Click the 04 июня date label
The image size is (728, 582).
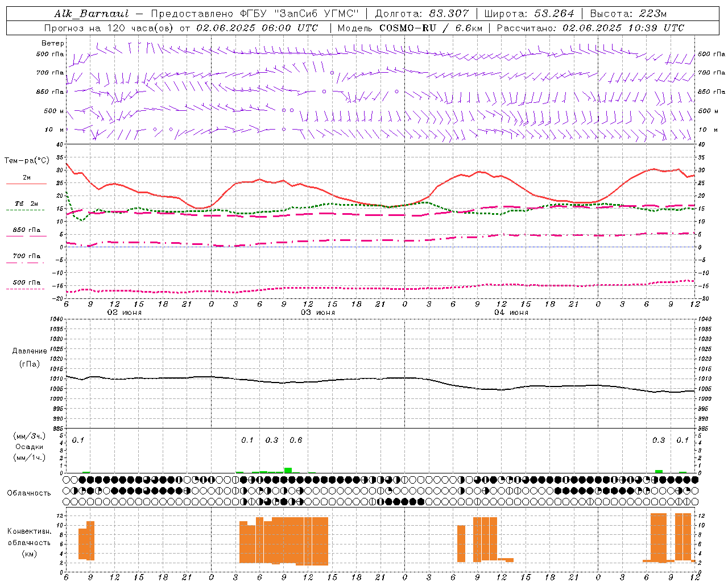coord(511,313)
